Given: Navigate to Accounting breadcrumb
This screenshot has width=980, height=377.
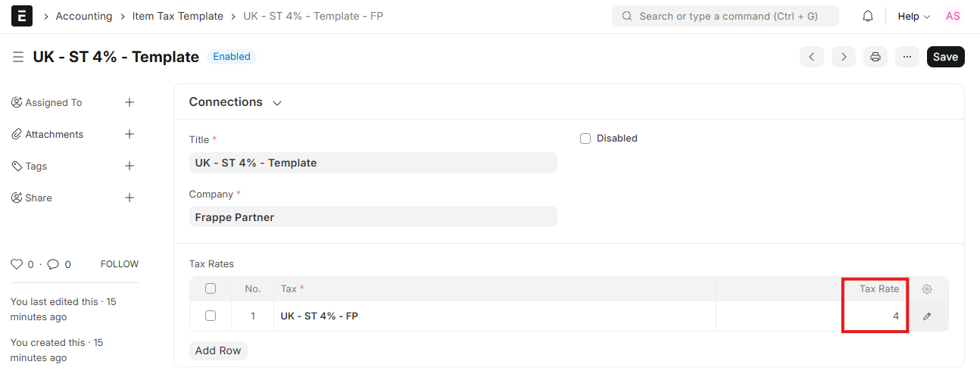Looking at the screenshot, I should [83, 16].
